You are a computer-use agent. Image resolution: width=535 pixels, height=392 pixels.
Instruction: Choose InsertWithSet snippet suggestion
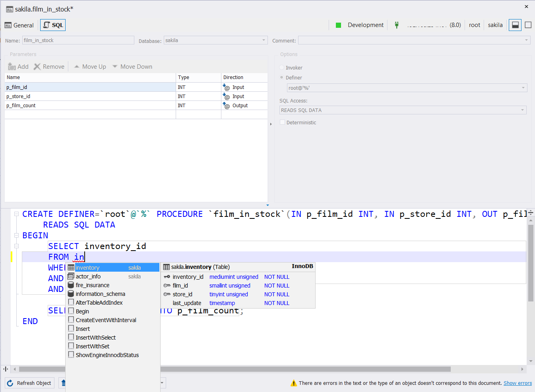coord(113,346)
